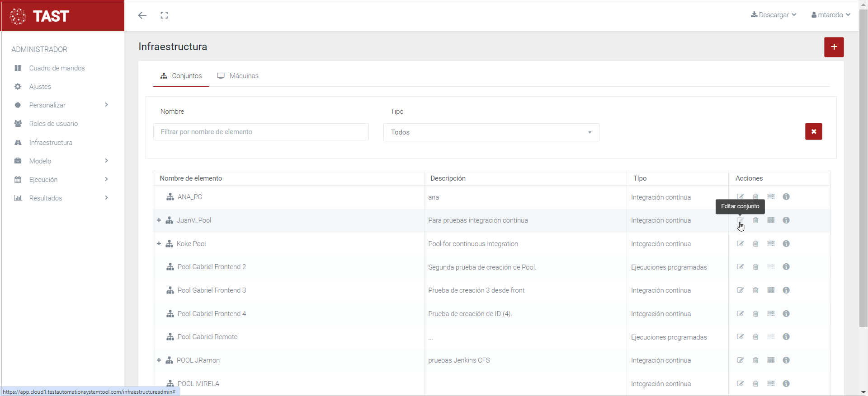The height and width of the screenshot is (396, 868).
Task: Click trash icon for POOL JRamon
Action: pos(755,360)
